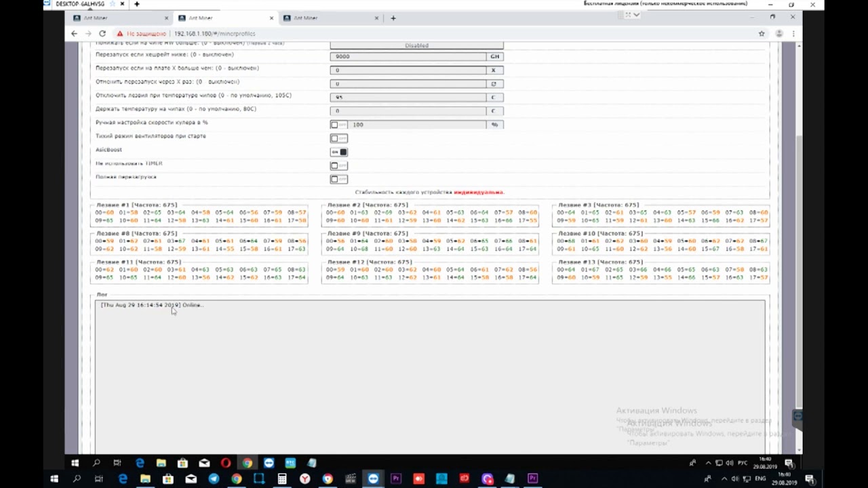Open Calculator on the local bottom taskbar
The width and height of the screenshot is (868, 488).
point(282,479)
